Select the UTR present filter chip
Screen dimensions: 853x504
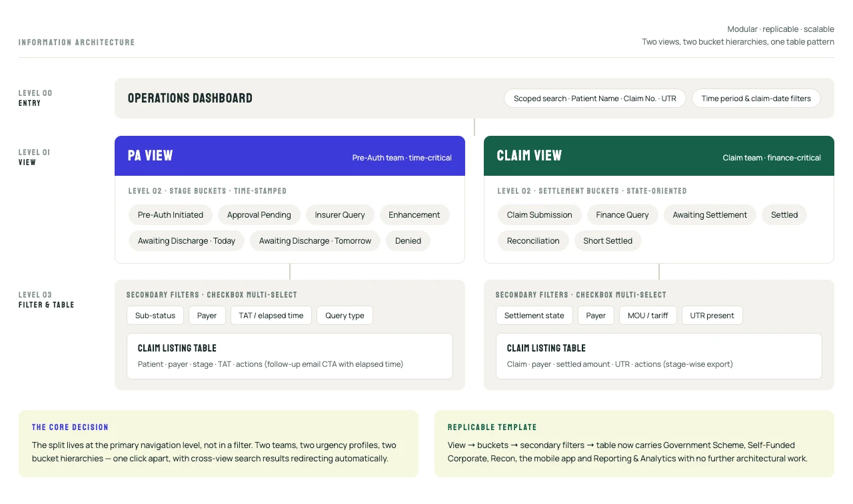pos(712,316)
